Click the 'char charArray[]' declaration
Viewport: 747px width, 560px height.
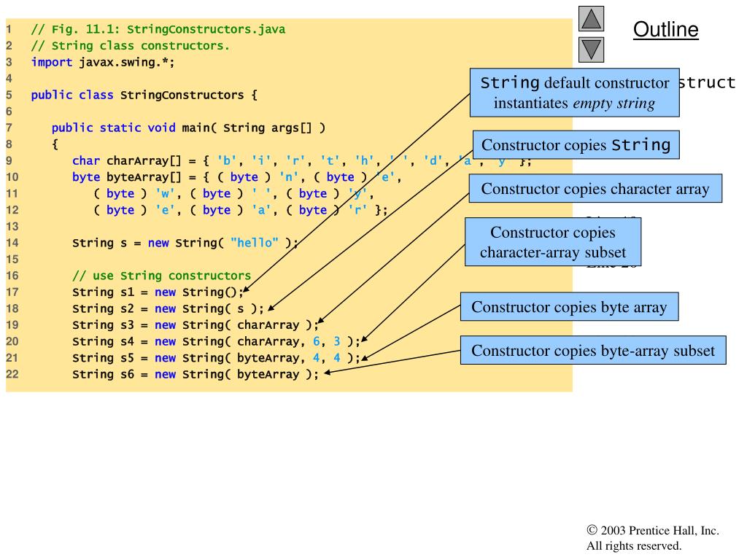tap(301, 161)
